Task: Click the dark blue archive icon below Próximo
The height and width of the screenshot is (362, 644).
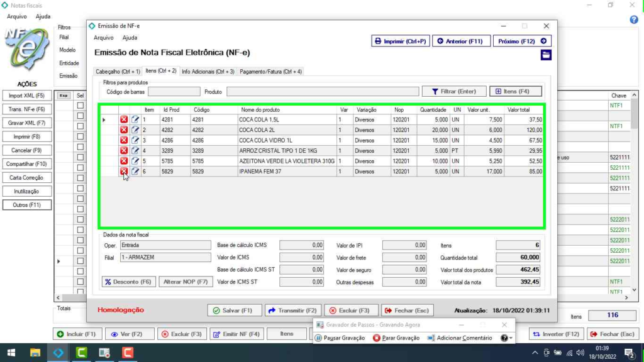Action: 546,55
